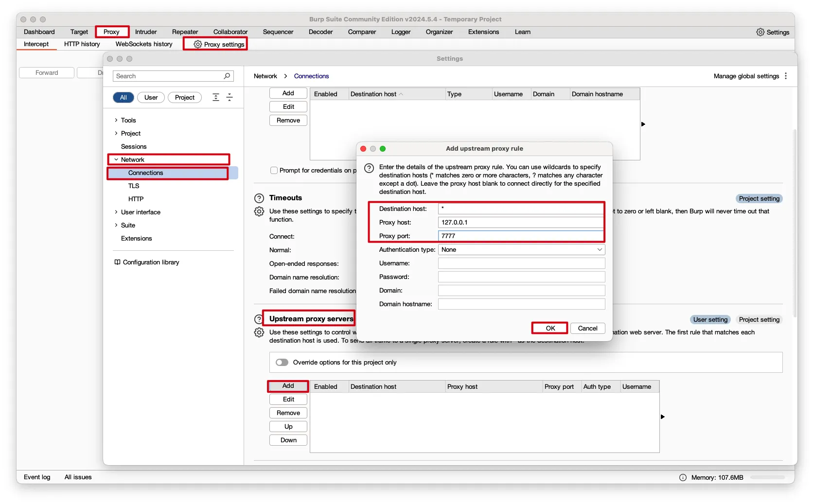814x504 pixels.
Task: Click the collapse all sections icon
Action: click(230, 97)
